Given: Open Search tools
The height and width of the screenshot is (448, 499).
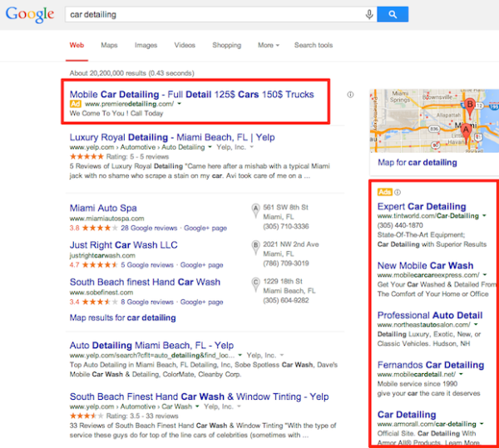Looking at the screenshot, I should point(314,45).
